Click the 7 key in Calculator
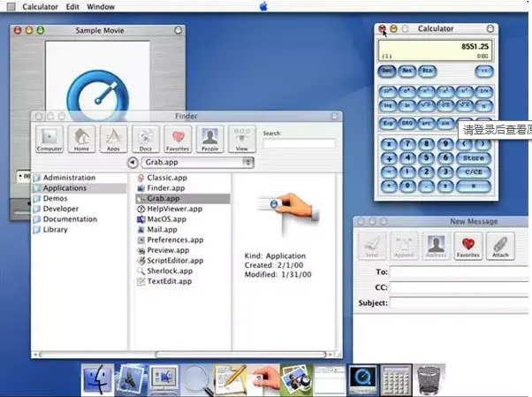The height and width of the screenshot is (397, 532). (x=407, y=144)
